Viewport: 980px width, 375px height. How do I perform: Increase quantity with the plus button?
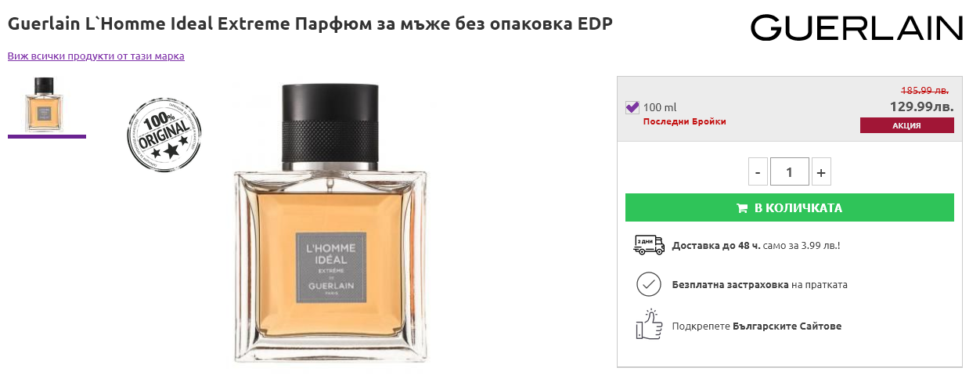click(x=820, y=172)
